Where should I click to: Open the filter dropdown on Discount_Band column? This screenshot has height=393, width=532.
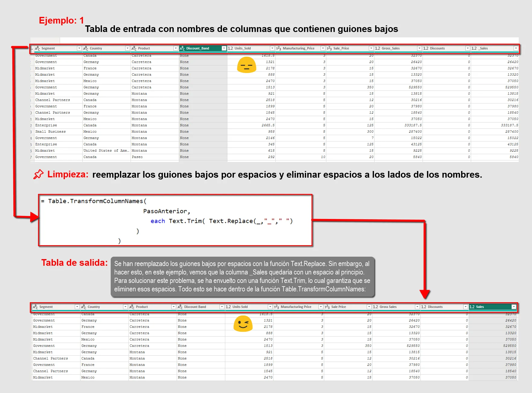(x=224, y=48)
